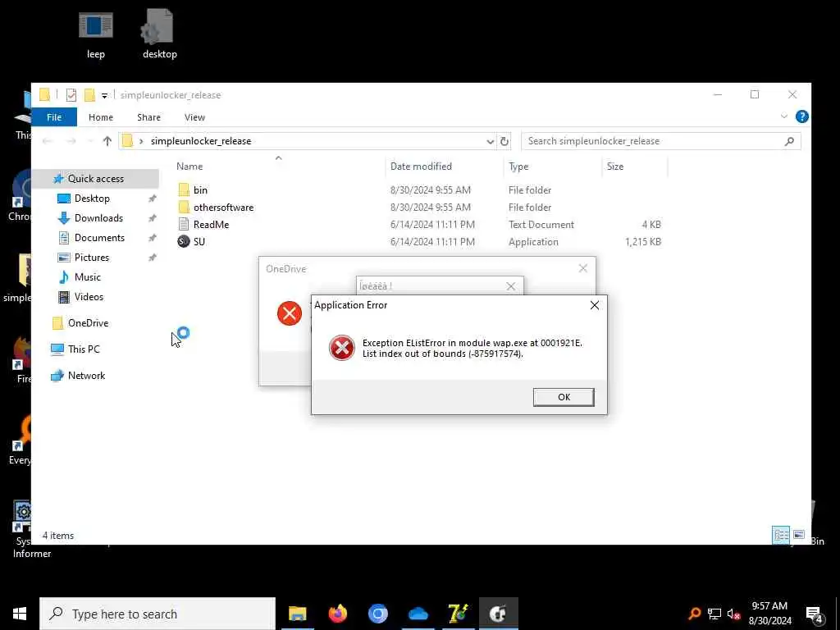Click the New folder quick access icon
Screen dimensions: 840x630
(x=89, y=95)
